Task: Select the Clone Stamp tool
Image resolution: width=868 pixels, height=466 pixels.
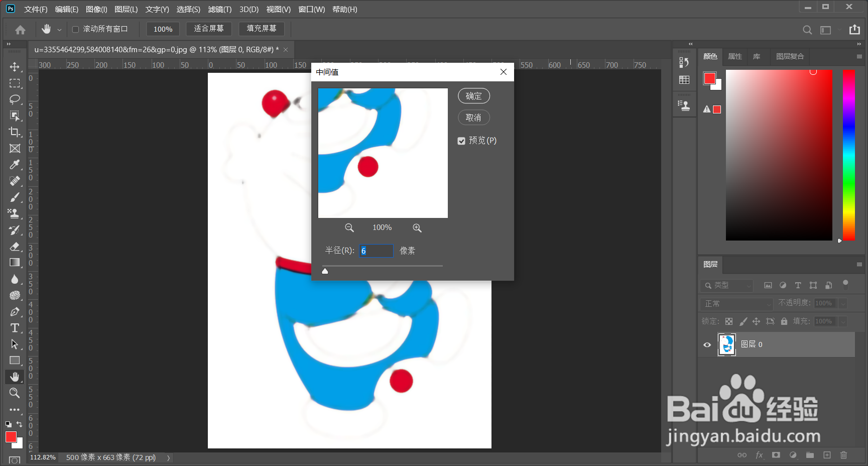Action: (15, 214)
